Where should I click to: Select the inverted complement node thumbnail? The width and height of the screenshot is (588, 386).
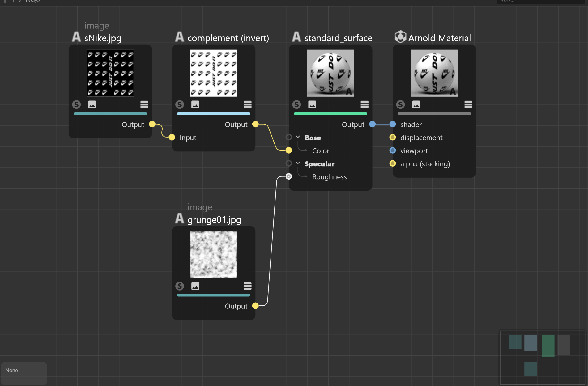tap(214, 73)
